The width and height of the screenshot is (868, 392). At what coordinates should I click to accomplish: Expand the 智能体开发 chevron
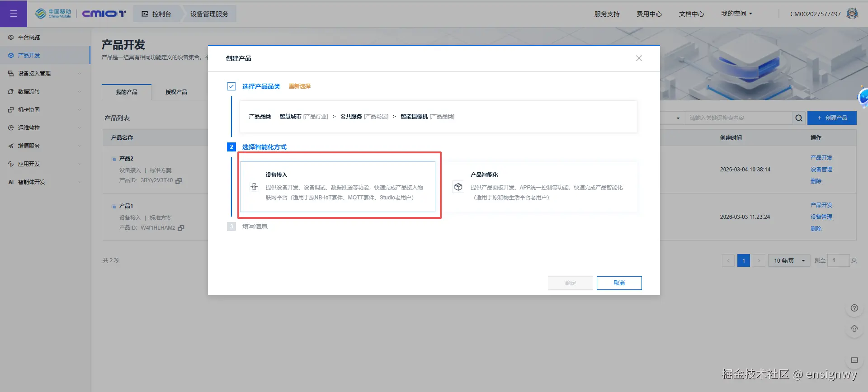(80, 182)
